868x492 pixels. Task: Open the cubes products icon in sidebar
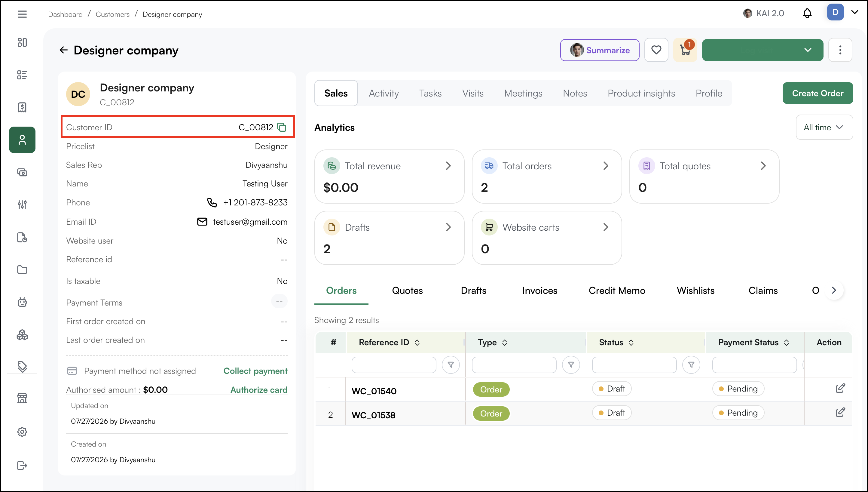(22, 334)
